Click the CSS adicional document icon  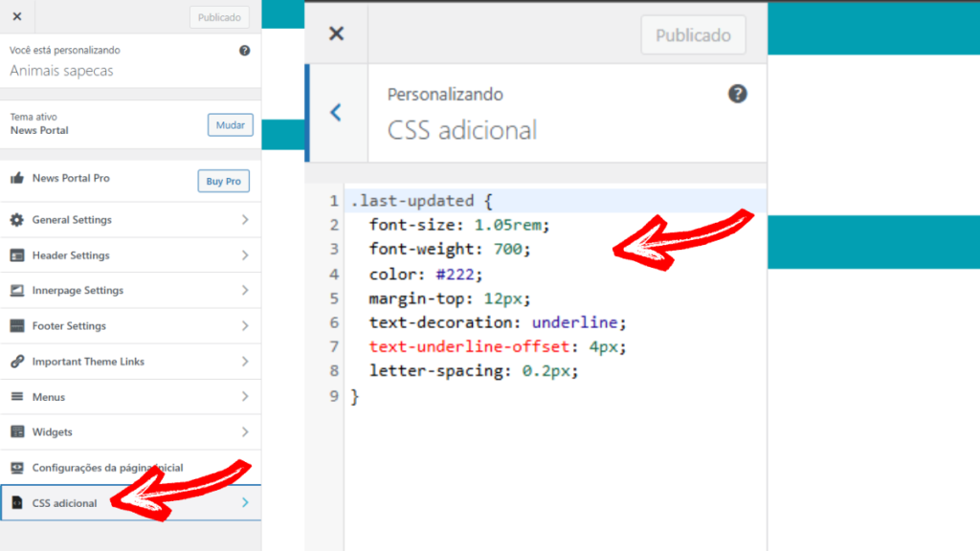[x=16, y=502]
